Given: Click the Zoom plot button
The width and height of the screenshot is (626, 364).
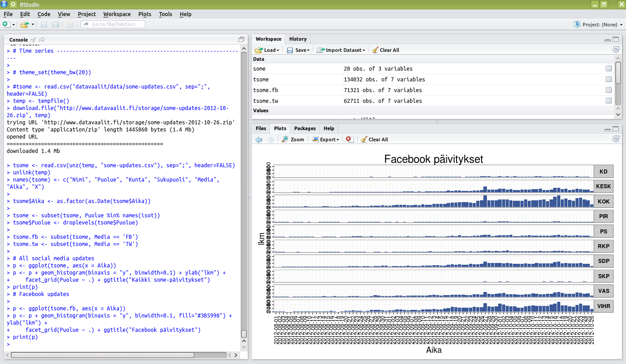Looking at the screenshot, I should [293, 140].
